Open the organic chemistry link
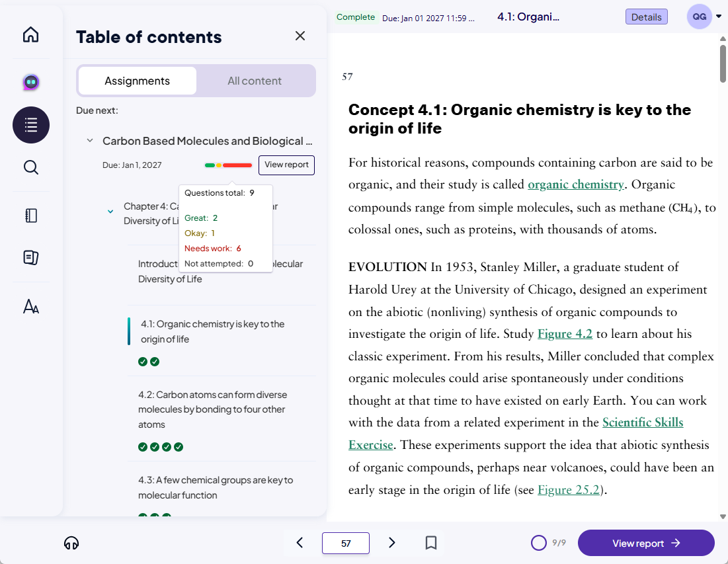The image size is (728, 564). (x=575, y=184)
